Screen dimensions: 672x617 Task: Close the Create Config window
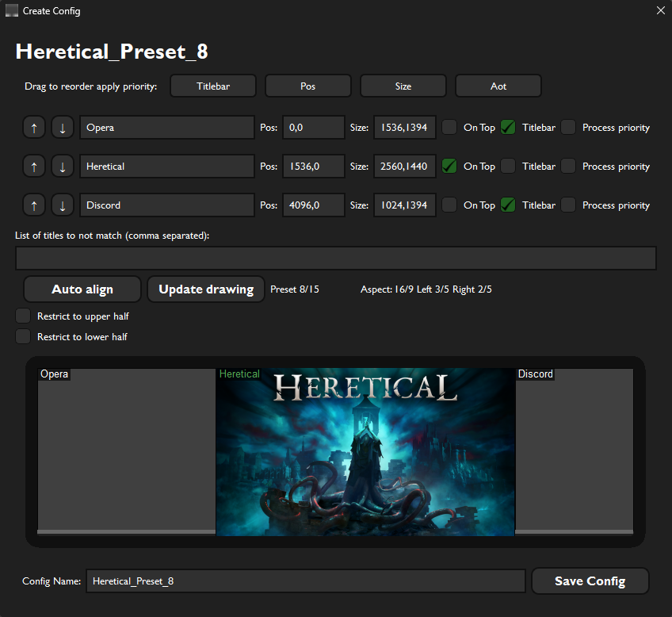(x=660, y=10)
